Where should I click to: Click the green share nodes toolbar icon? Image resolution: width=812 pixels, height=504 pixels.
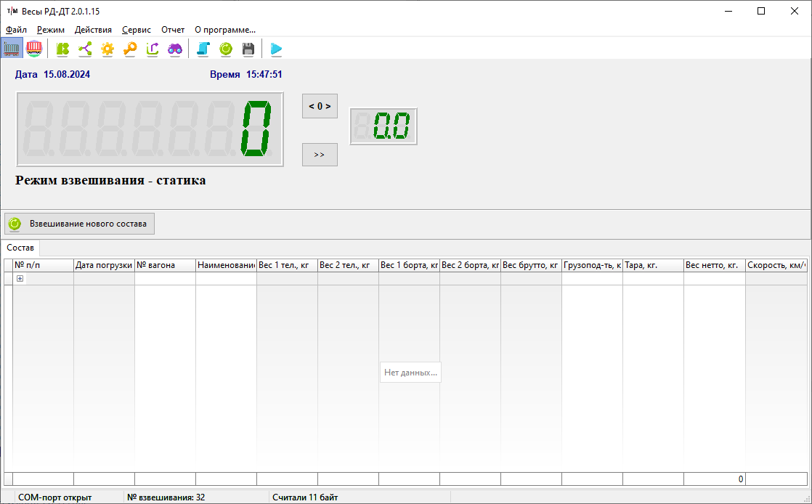(85, 49)
